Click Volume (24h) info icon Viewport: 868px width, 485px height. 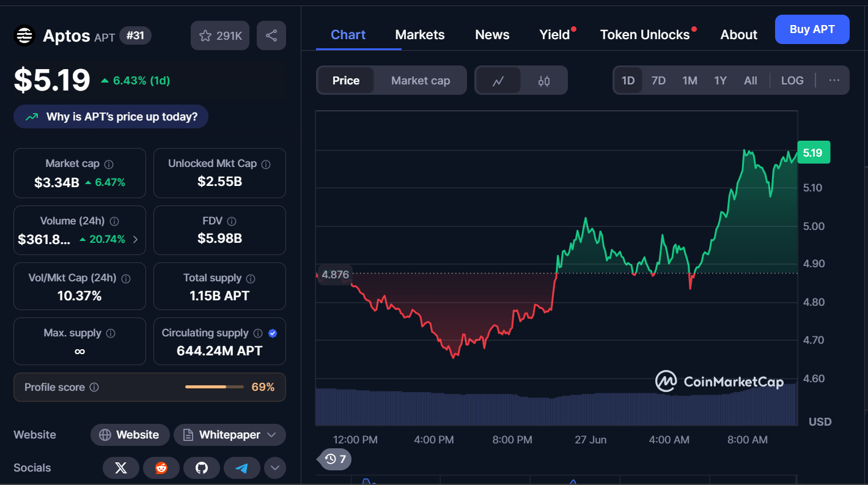point(114,221)
